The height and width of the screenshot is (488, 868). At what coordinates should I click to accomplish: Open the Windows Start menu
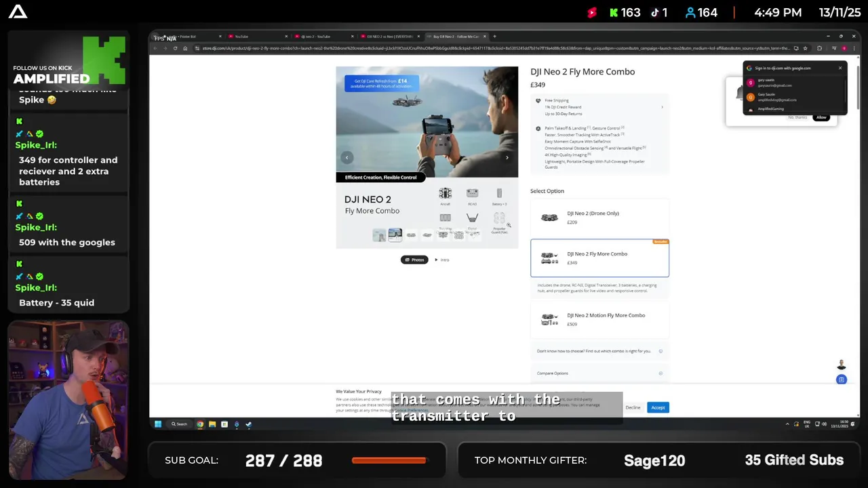tap(158, 424)
